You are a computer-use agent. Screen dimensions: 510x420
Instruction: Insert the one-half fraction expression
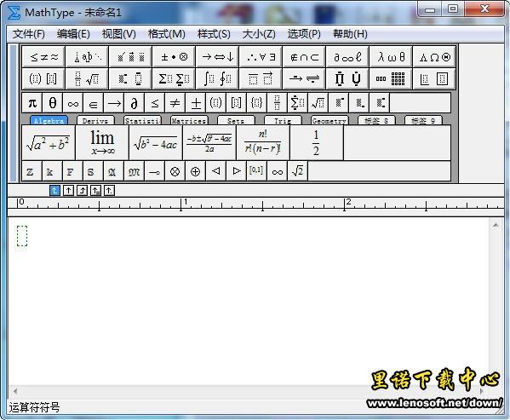point(316,143)
